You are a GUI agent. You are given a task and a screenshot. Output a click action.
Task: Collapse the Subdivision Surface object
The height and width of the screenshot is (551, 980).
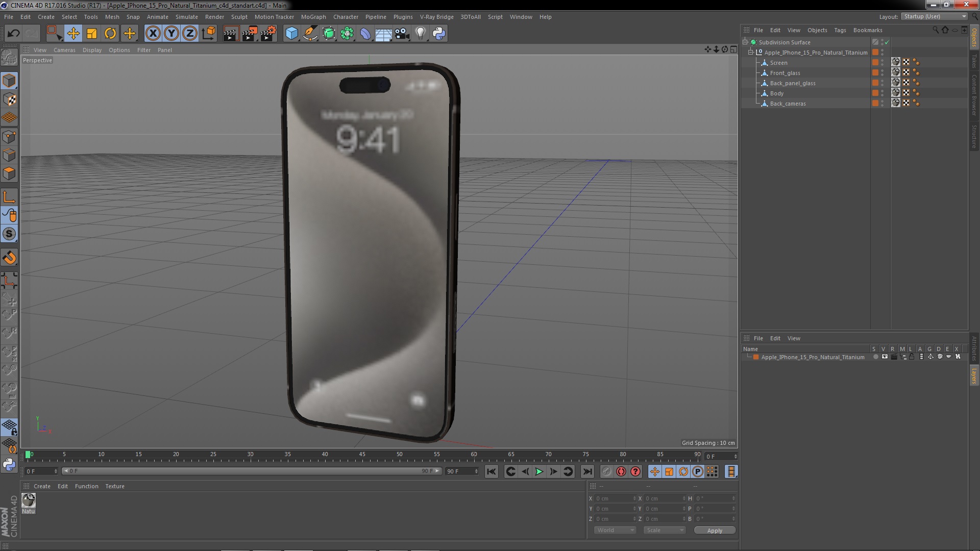pos(745,42)
